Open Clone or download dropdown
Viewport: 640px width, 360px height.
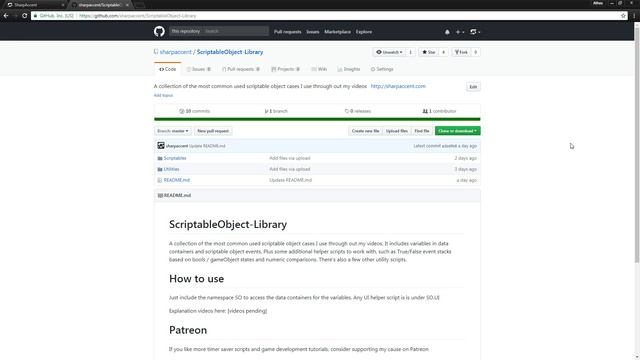[458, 131]
